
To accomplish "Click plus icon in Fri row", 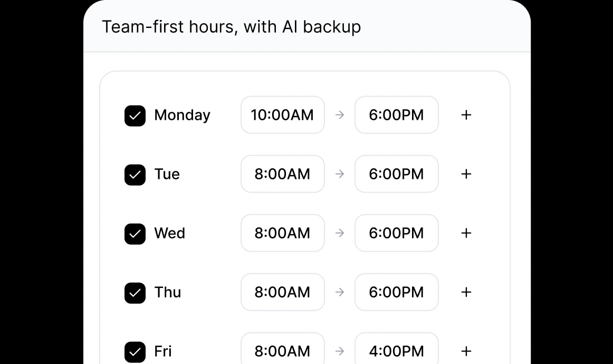I will point(466,351).
